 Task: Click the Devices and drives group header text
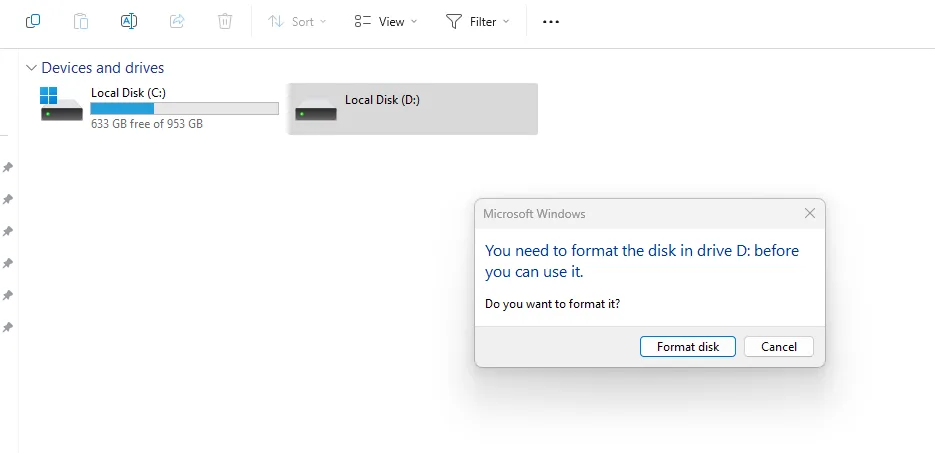tap(102, 68)
